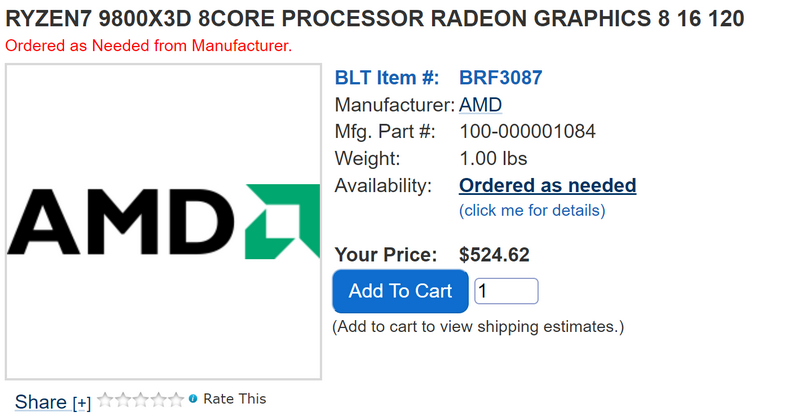Click the BRF3087 item number
800x419 pixels.
500,78
